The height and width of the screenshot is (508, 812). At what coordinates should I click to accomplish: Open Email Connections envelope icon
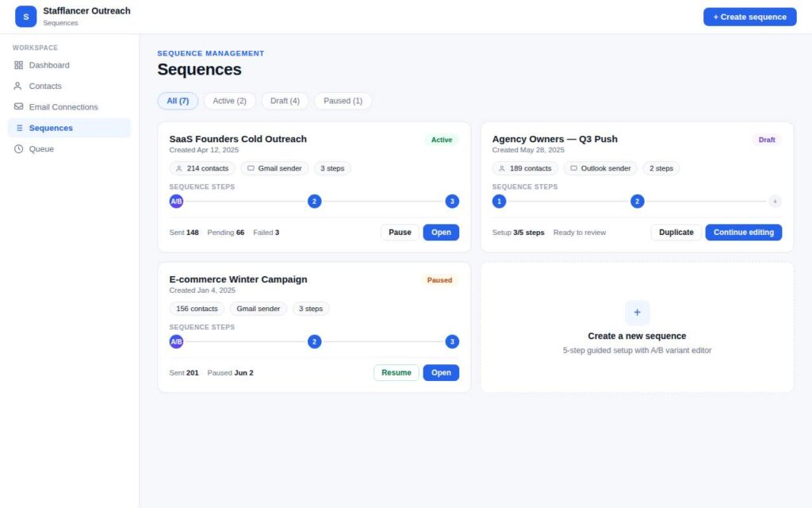[x=19, y=107]
